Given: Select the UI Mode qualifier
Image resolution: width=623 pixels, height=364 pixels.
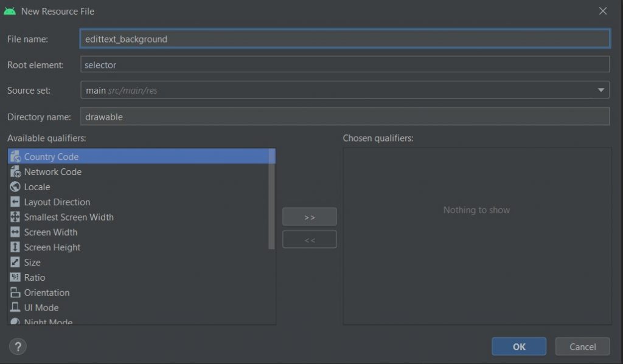Looking at the screenshot, I should (138, 307).
